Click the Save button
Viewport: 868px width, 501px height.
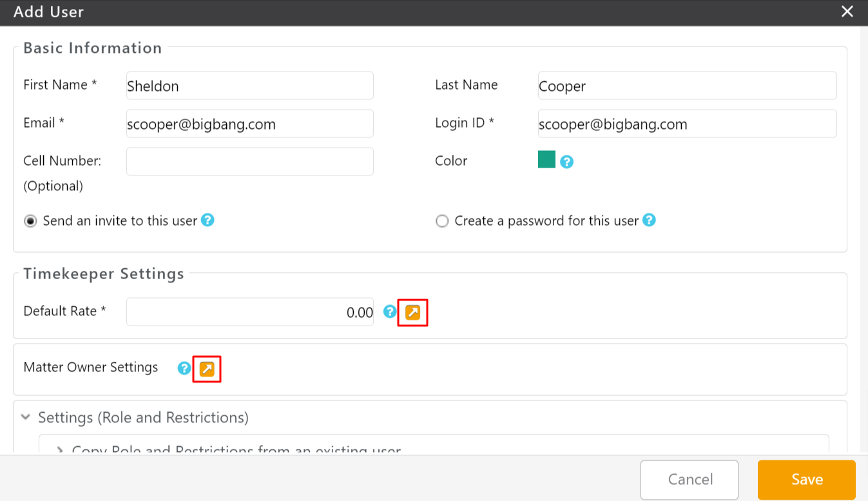(806, 480)
